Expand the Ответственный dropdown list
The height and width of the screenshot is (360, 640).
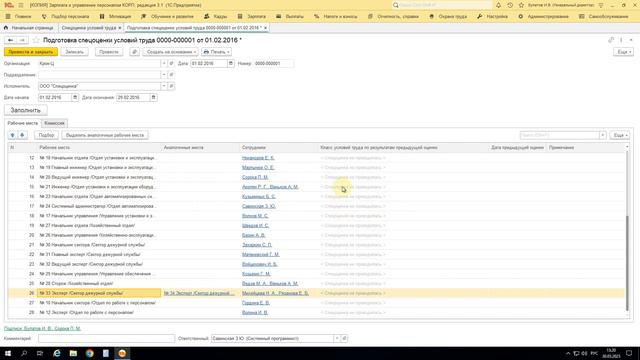[x=337, y=338]
